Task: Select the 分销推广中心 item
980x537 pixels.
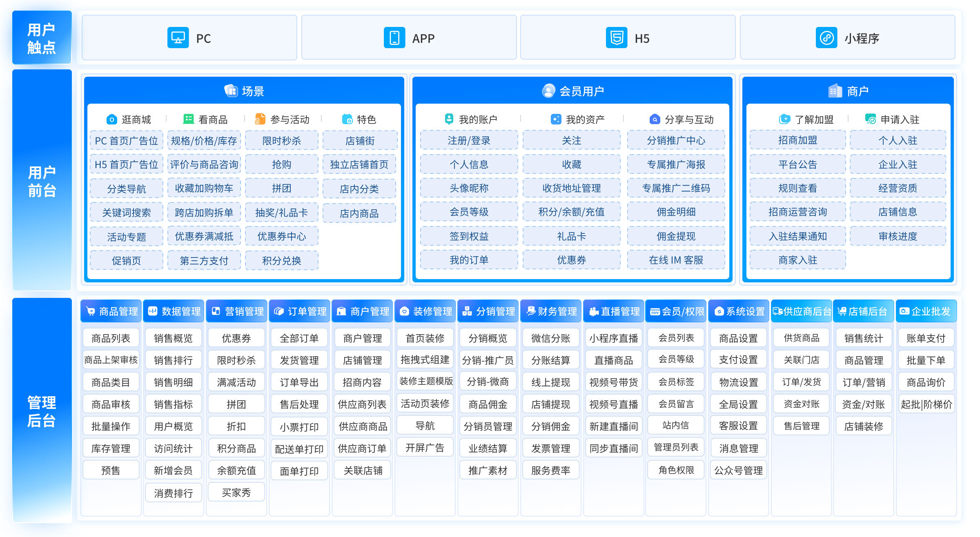Action: pyautogui.click(x=676, y=140)
